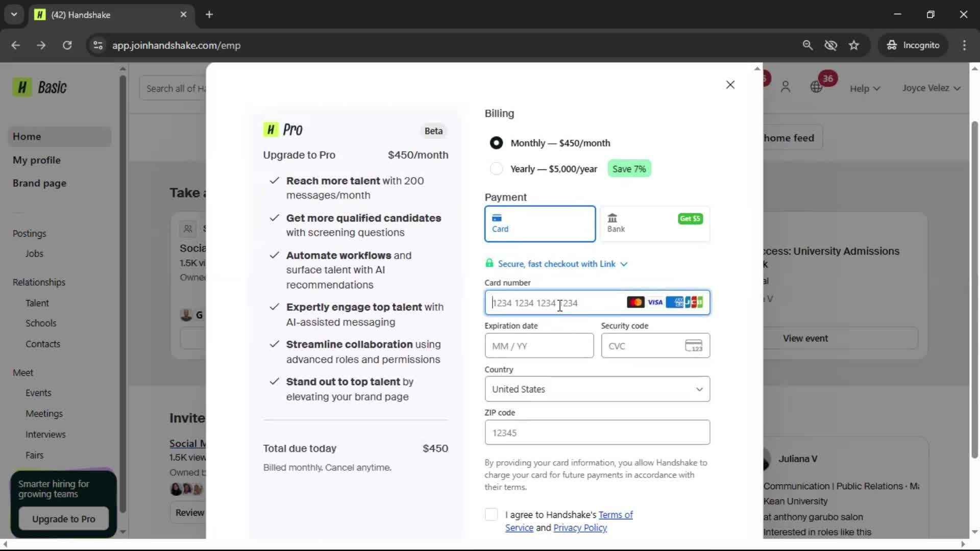Click the bank building icon
Image resolution: width=980 pixels, height=551 pixels.
click(612, 218)
